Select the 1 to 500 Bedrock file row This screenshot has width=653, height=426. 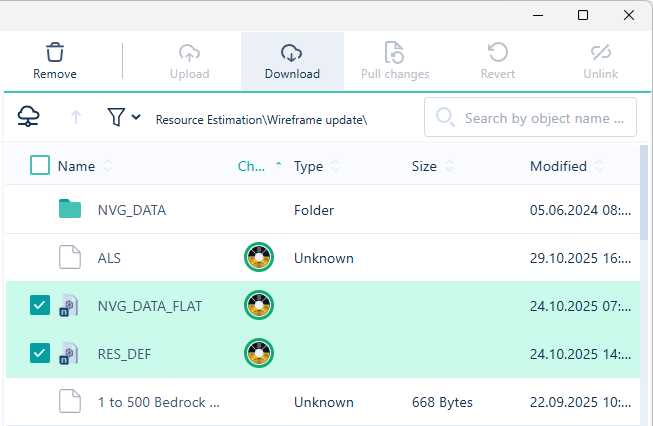[x=158, y=402]
